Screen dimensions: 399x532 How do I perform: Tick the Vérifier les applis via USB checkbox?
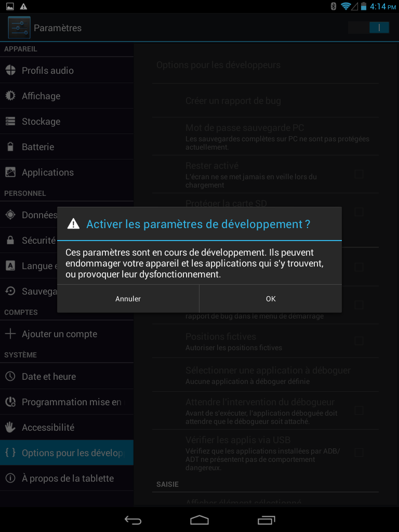pos(358,453)
